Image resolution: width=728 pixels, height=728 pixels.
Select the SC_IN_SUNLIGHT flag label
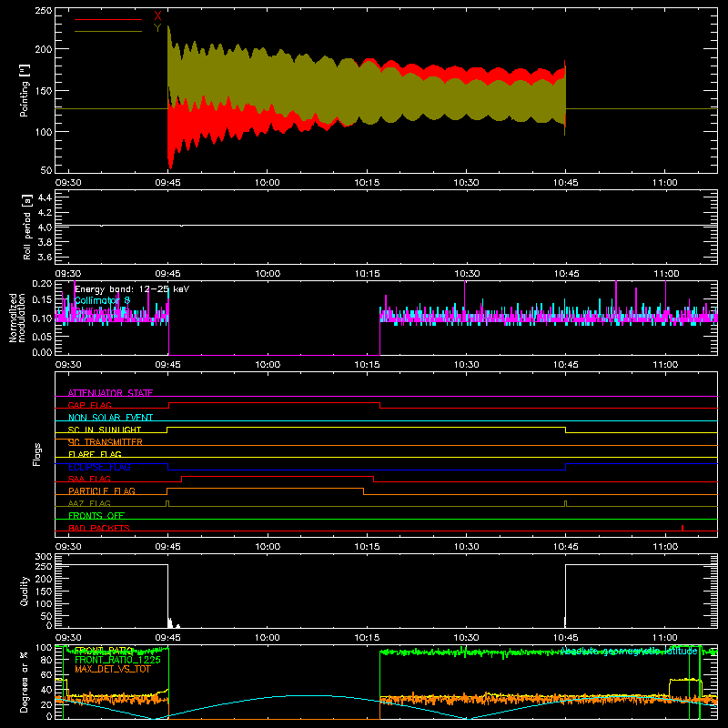pos(105,430)
